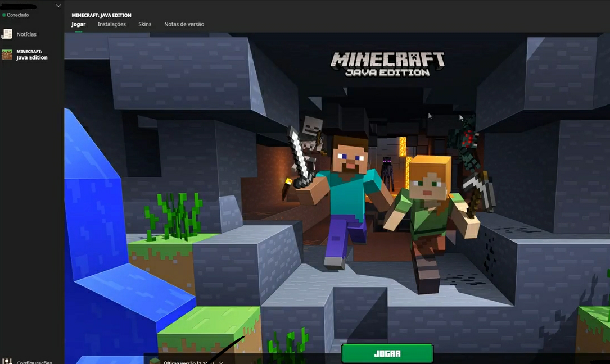Viewport: 610px width, 364px height.
Task: Open Configurações at bottom of sidebar
Action: tap(28, 362)
